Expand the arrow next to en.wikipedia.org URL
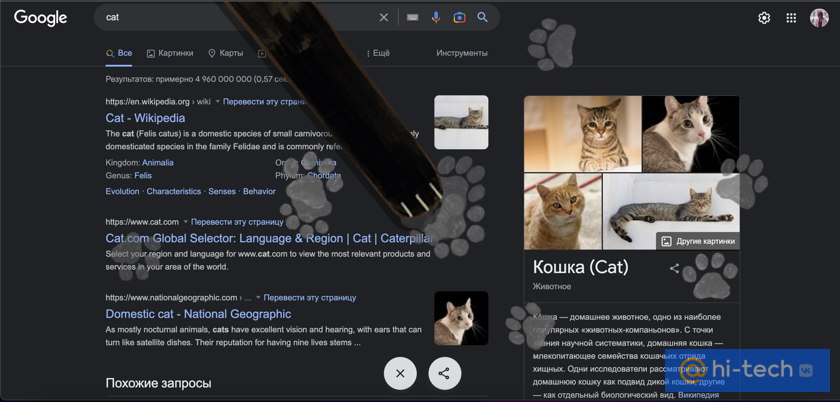Viewport: 840px width, 402px height. coord(218,101)
